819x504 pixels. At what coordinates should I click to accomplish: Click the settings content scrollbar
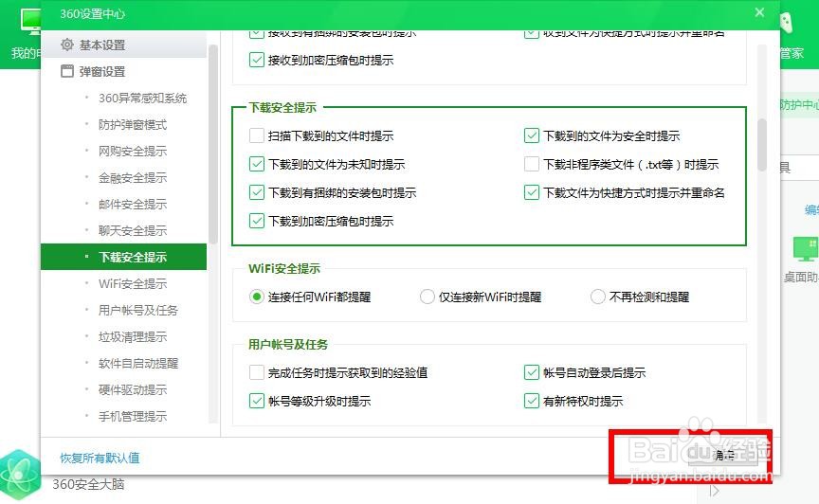[762, 145]
